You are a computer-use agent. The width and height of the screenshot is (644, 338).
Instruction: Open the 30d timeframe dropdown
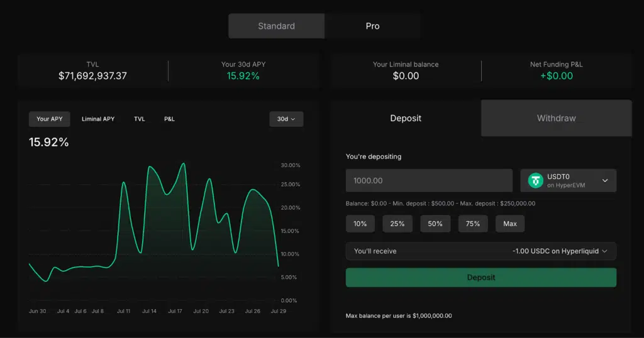click(286, 119)
